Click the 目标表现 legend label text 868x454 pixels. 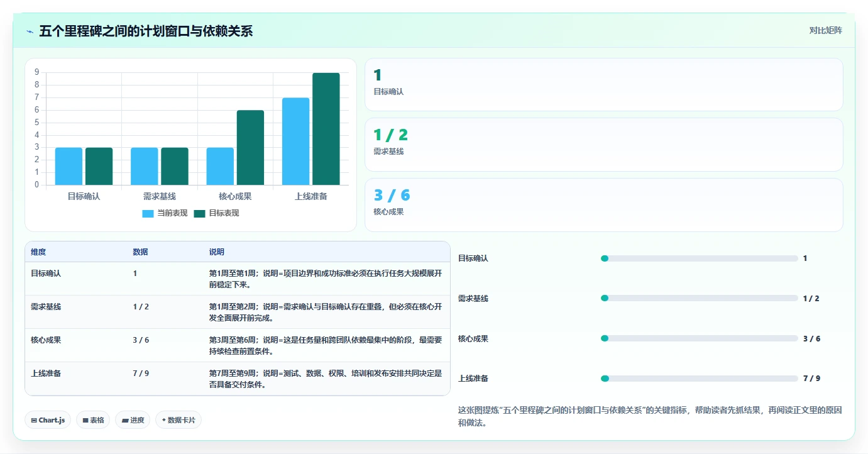click(x=224, y=213)
